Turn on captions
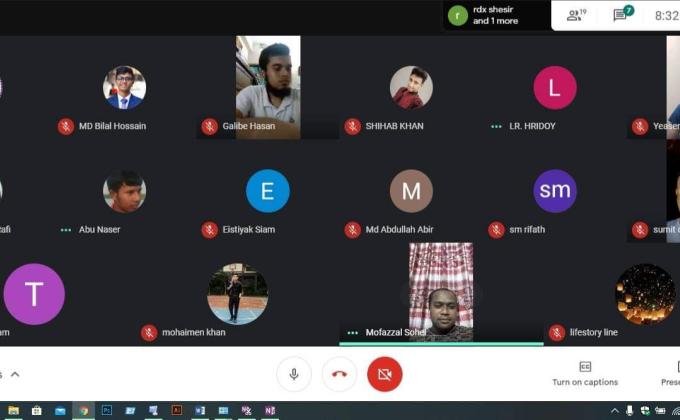The width and height of the screenshot is (680, 420). 585,373
